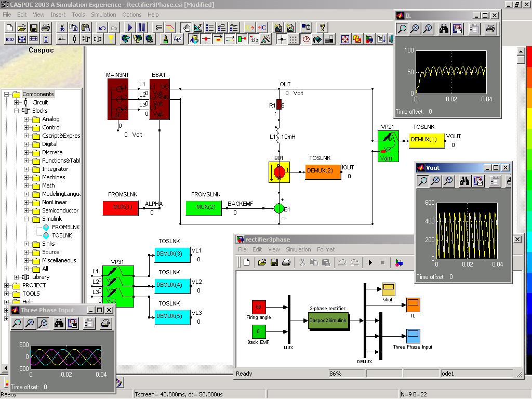Toggle the zoom X-axis button in Vout scope
Viewport: 532px width, 399px height.
[x=436, y=181]
